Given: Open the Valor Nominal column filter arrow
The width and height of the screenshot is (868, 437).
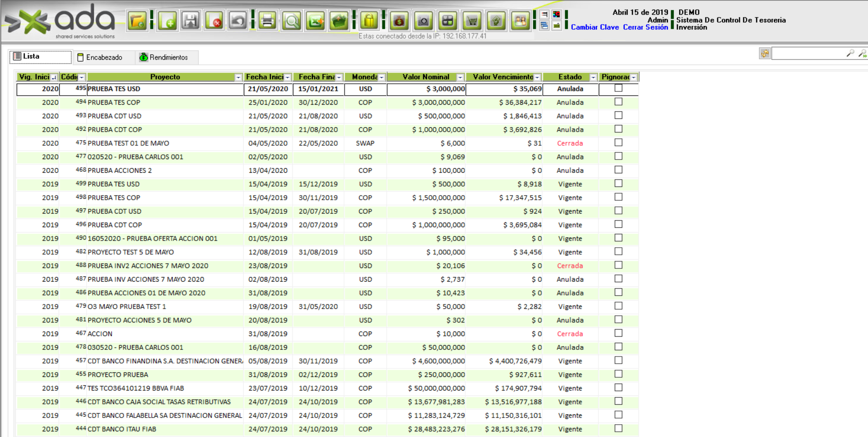Looking at the screenshot, I should pos(460,77).
